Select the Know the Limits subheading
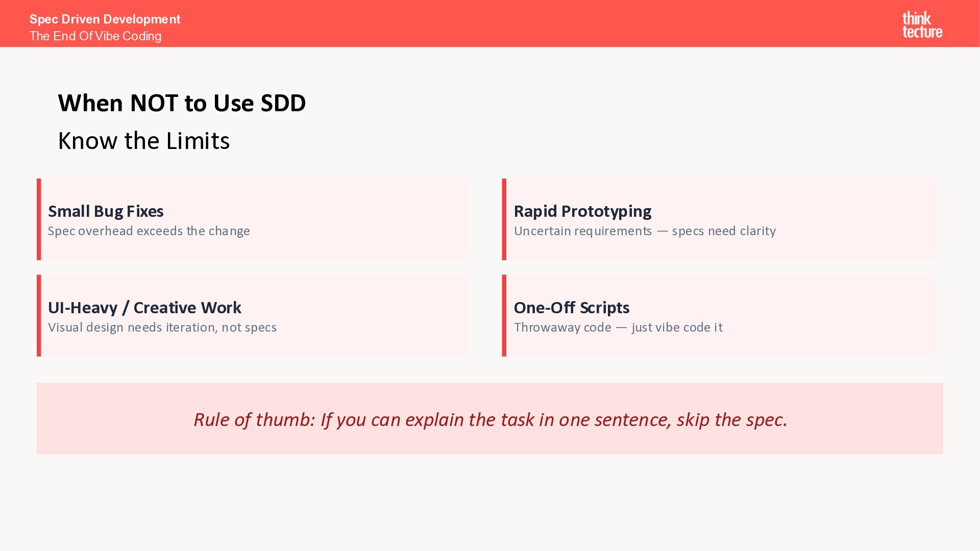The width and height of the screenshot is (980, 551). tap(143, 141)
